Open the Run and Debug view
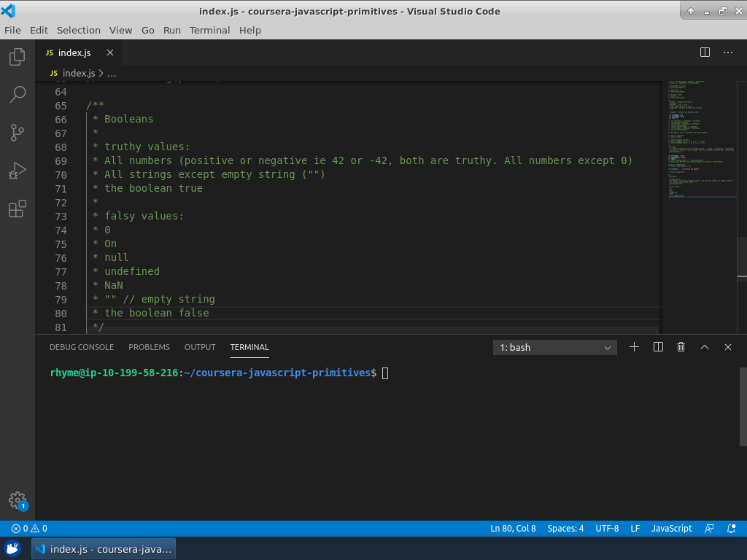Screen dimensions: 747x560 click(17, 171)
